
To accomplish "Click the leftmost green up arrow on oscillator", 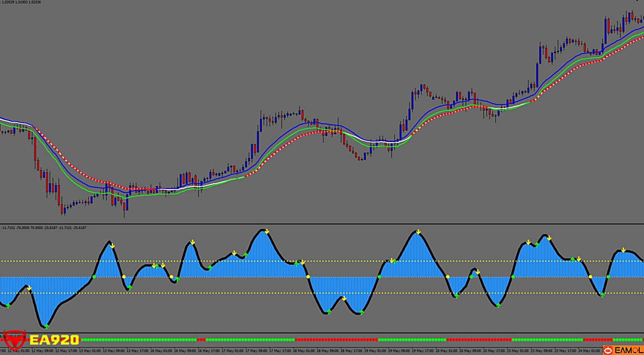I will coord(8,306).
